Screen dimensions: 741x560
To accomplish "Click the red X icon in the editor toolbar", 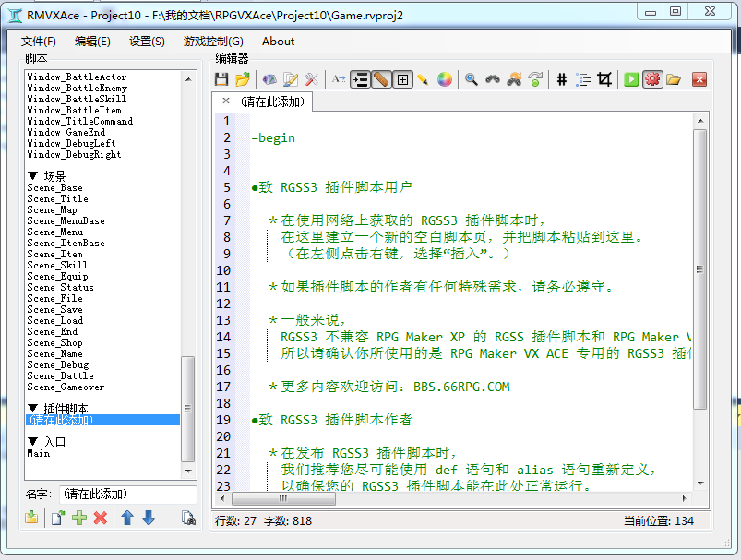I will tap(699, 79).
